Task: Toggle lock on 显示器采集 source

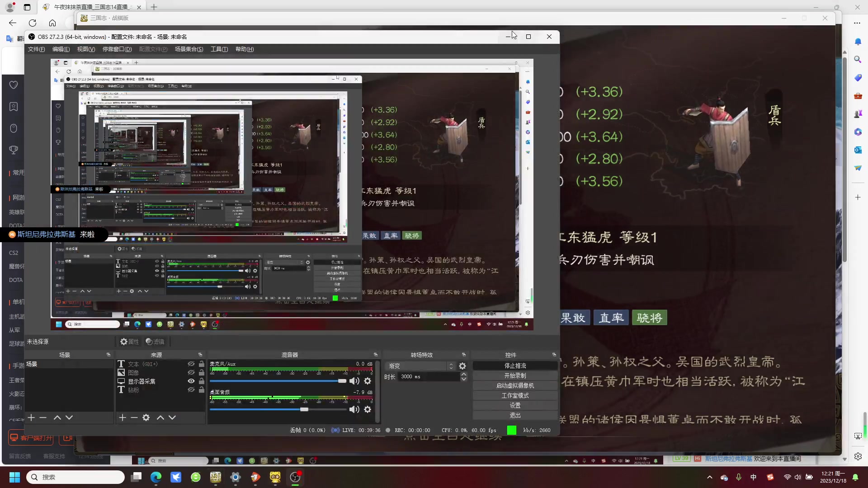Action: (x=202, y=381)
